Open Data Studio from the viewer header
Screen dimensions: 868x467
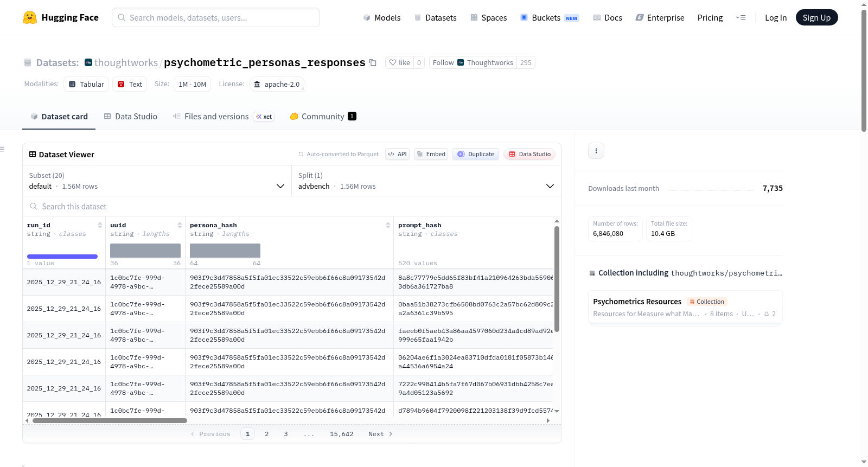click(529, 154)
